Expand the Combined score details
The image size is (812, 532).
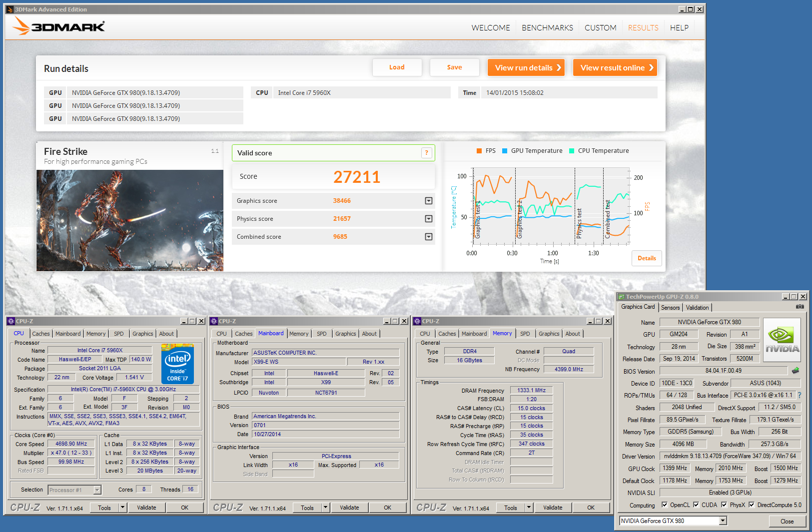tap(428, 237)
